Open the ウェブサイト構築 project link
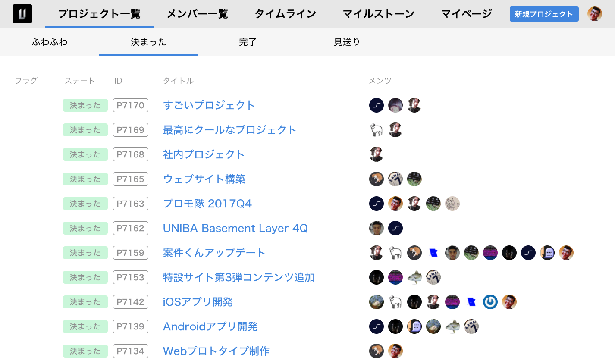615x364 pixels. (204, 179)
